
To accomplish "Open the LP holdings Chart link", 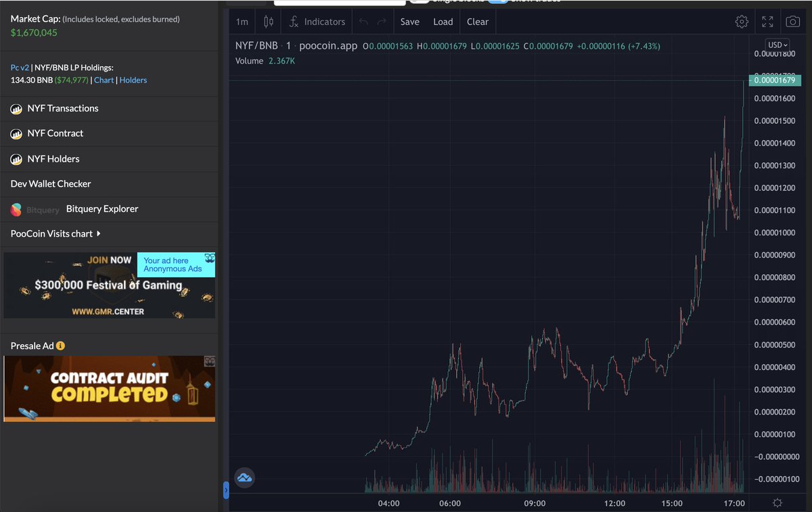I will [104, 80].
